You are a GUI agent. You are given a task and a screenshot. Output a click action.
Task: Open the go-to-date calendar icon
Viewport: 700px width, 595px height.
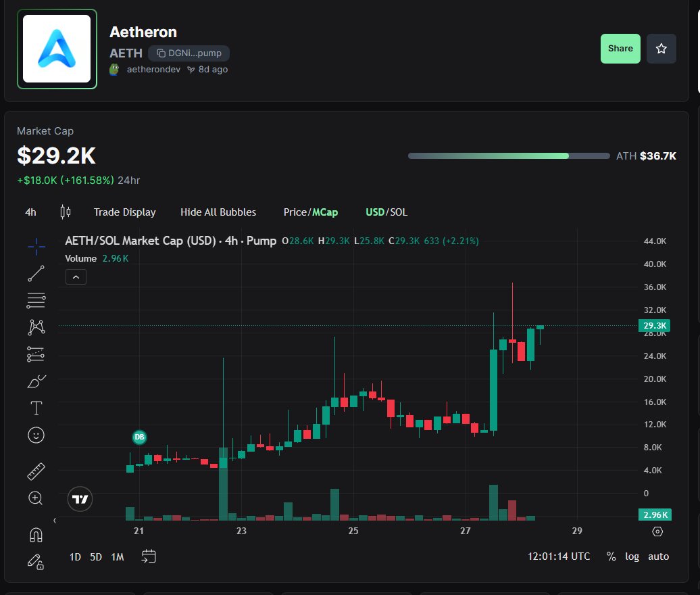tap(149, 556)
